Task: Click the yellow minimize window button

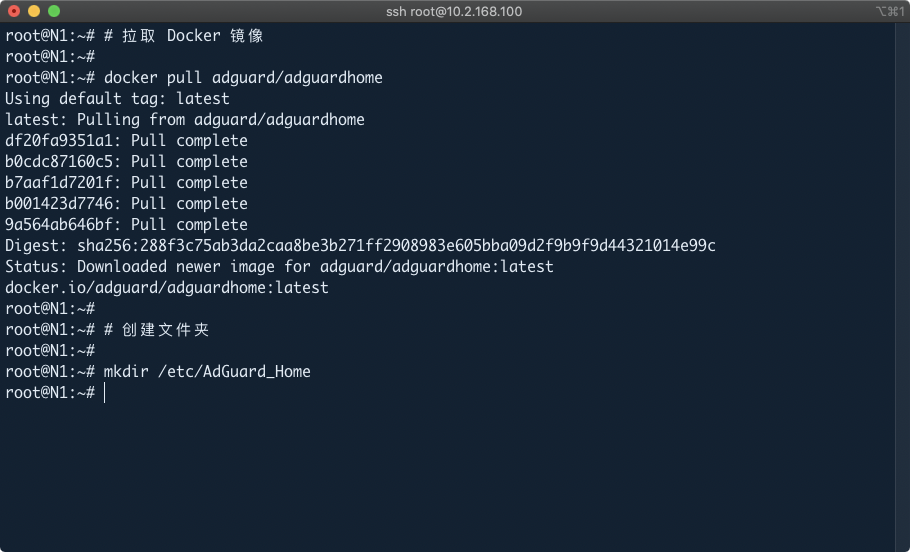Action: coord(34,11)
